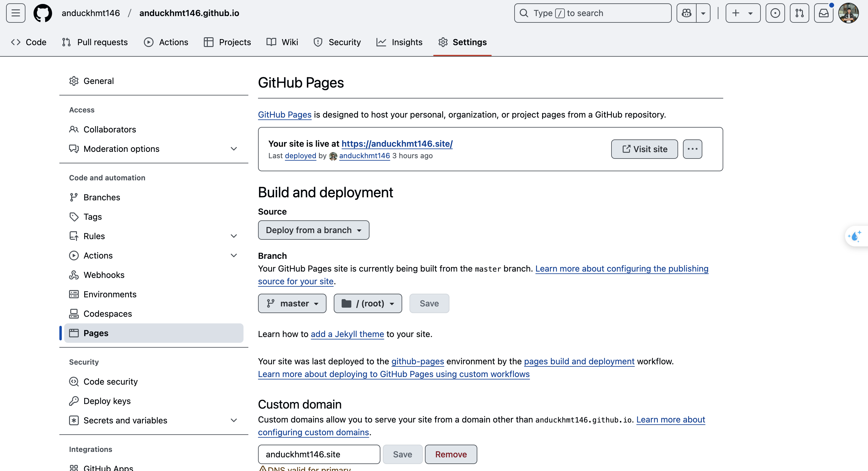Open the master branch selector dropdown

click(x=292, y=303)
